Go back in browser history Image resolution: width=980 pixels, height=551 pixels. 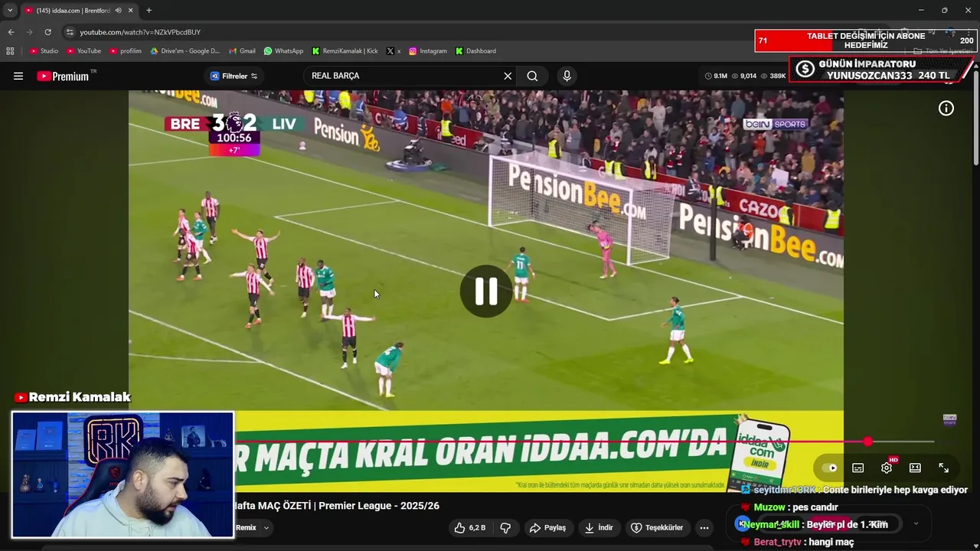pos(11,32)
